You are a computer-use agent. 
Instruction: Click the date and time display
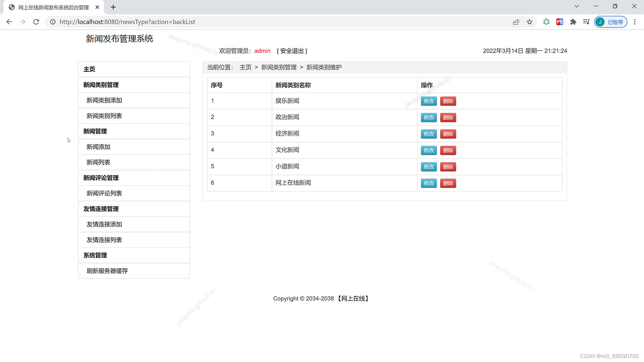(525, 51)
